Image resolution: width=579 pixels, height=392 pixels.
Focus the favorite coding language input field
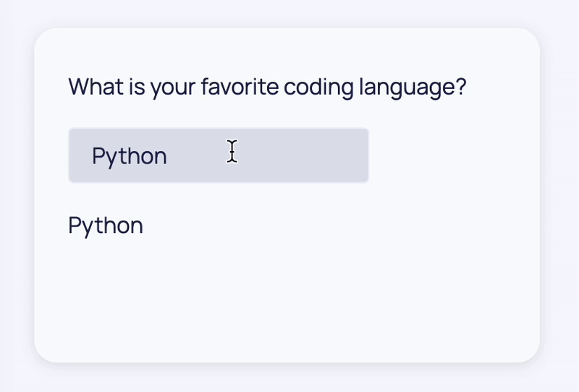(219, 155)
